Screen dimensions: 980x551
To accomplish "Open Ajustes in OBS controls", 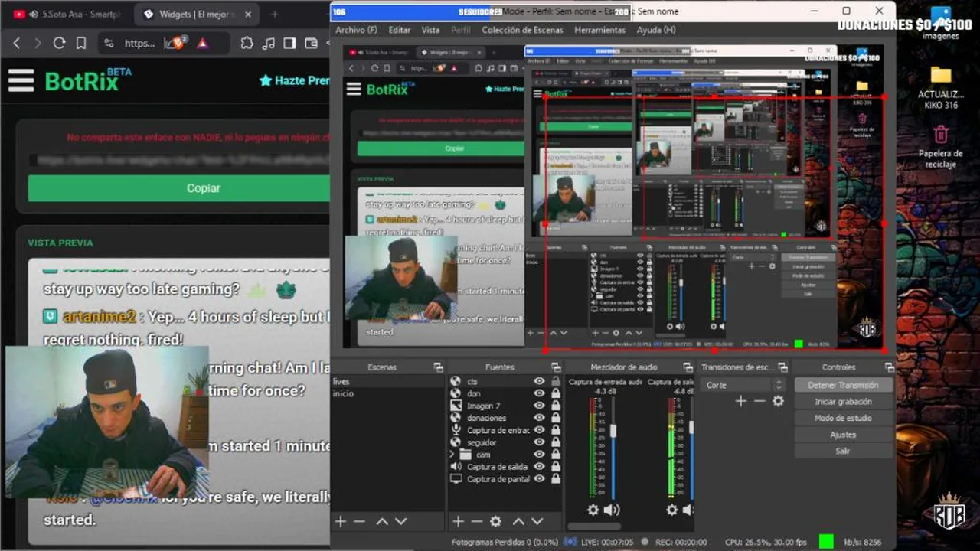I will pos(843,435).
